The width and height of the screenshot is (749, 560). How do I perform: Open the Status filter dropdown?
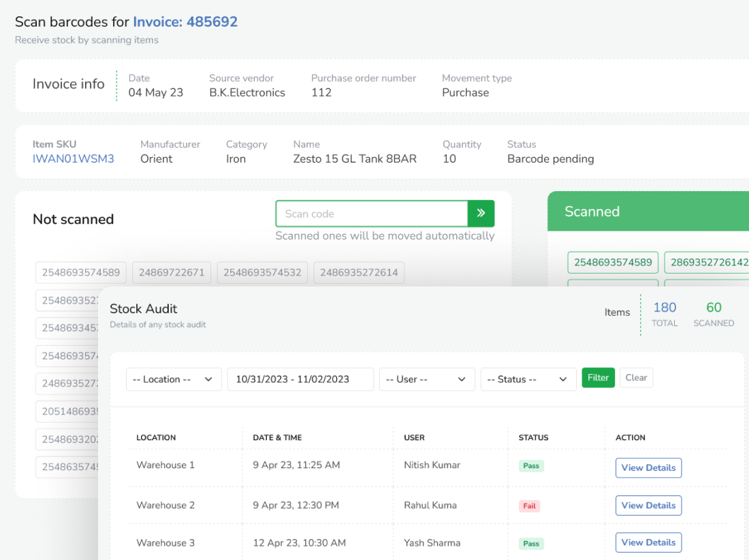tap(528, 380)
